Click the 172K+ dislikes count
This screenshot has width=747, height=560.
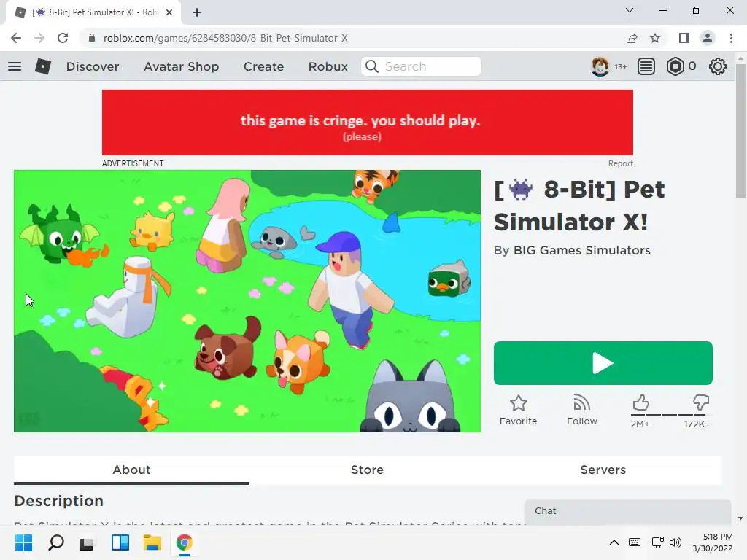click(697, 424)
